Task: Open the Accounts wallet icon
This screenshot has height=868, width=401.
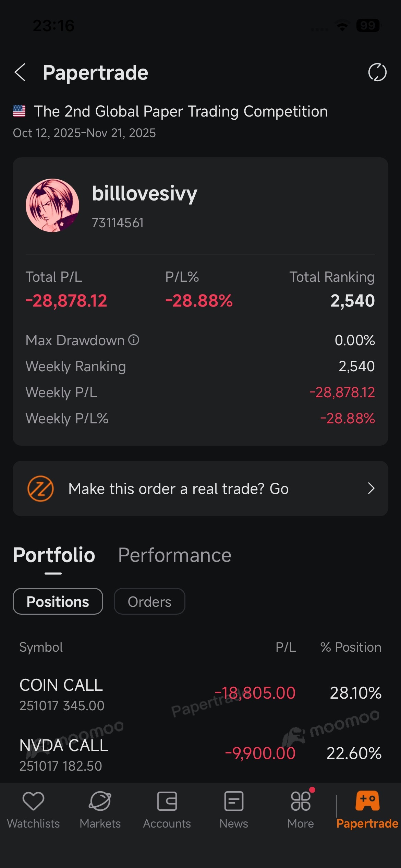Action: pyautogui.click(x=167, y=801)
